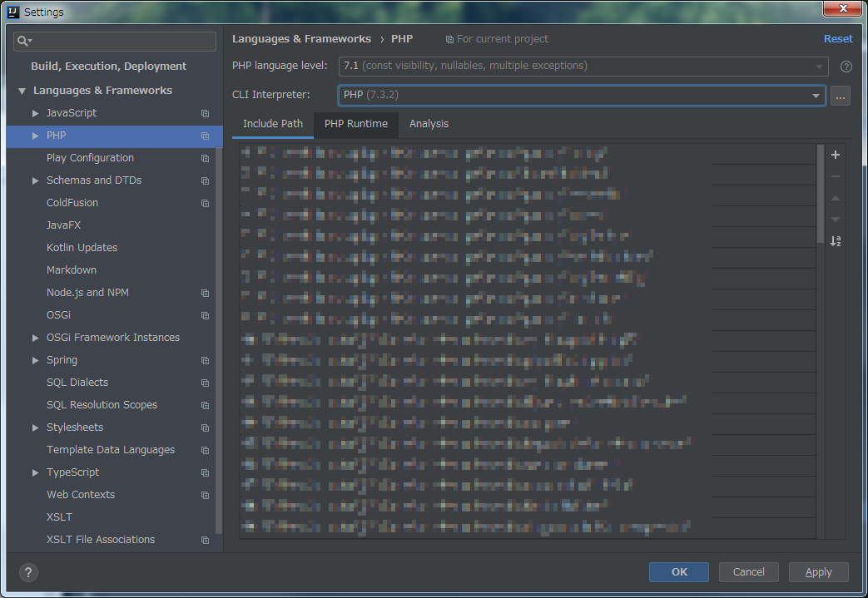Switch to the Analysis tab
This screenshot has width=868, height=598.
(x=429, y=124)
